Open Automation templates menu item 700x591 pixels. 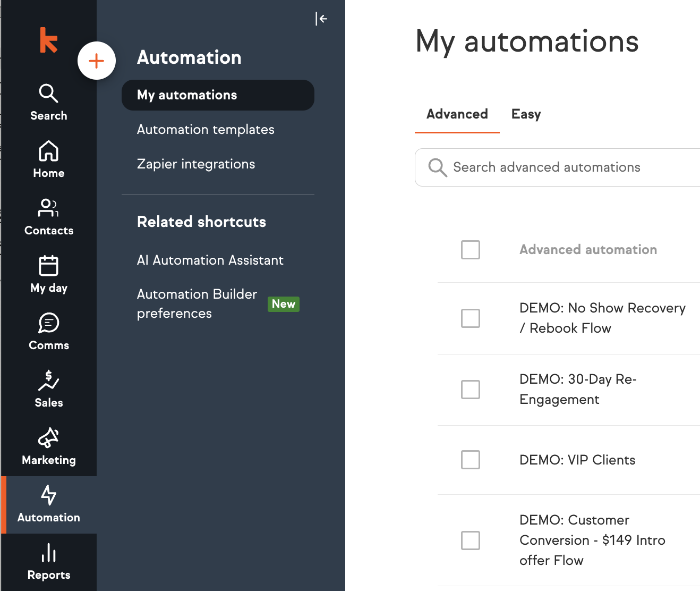pos(206,130)
